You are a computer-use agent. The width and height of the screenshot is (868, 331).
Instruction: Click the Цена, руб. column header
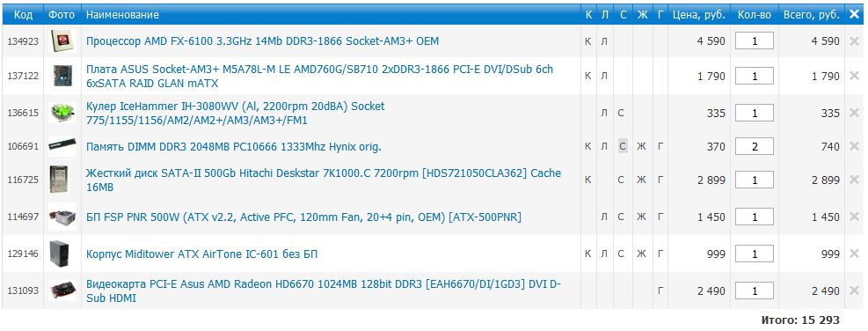[698, 15]
